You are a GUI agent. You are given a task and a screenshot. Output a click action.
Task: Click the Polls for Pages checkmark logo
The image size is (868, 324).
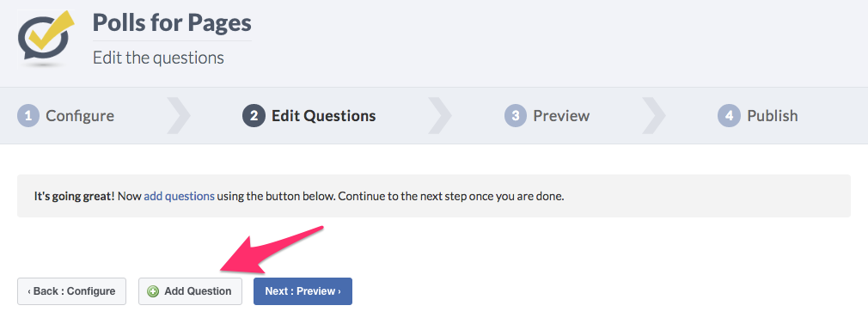point(46,36)
